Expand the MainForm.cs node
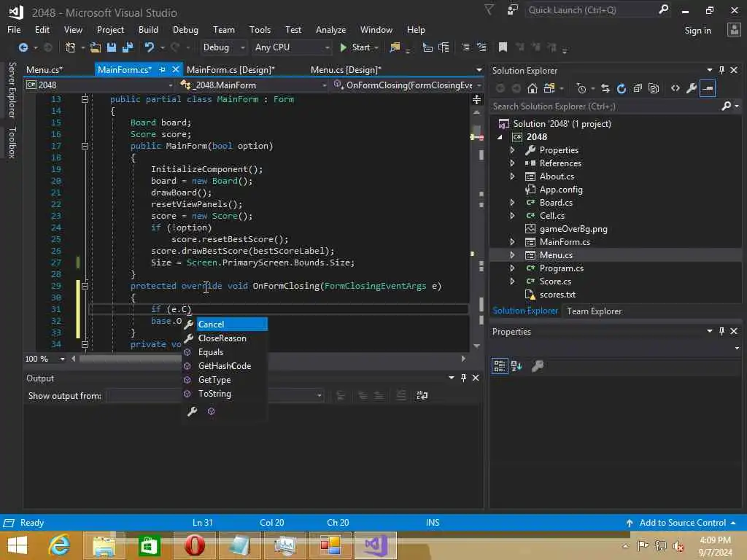747x560 pixels. tap(512, 242)
